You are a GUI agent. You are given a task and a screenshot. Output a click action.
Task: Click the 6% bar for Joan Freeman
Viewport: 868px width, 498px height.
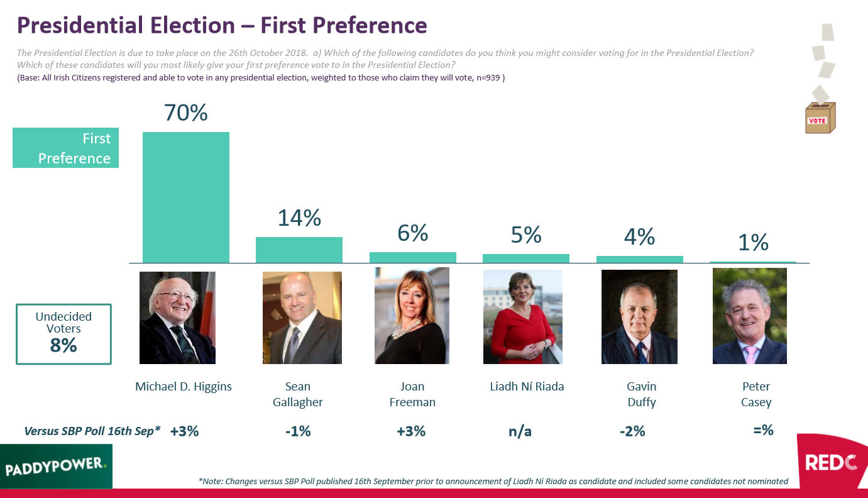(x=413, y=257)
